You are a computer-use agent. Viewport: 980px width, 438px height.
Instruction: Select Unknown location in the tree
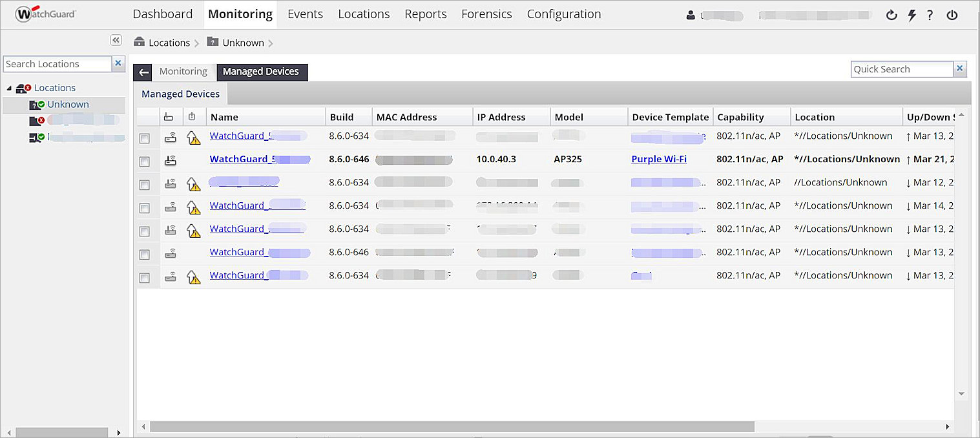(x=68, y=104)
